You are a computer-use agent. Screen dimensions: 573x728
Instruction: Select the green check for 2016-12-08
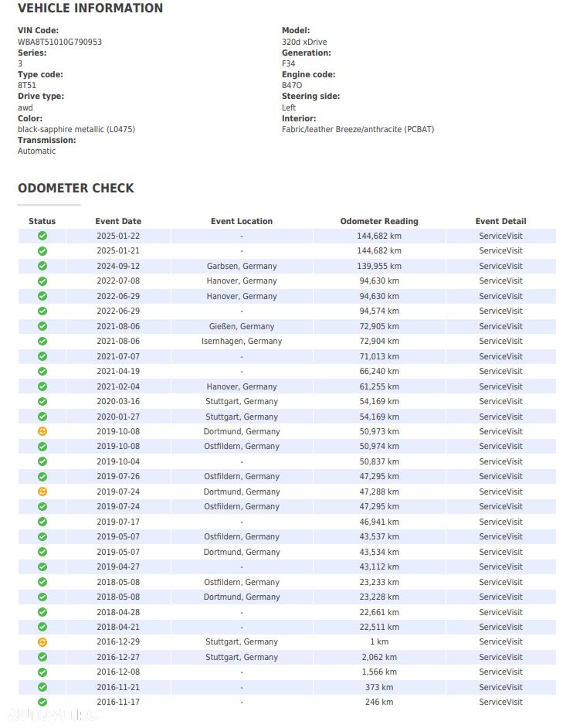coord(42,672)
